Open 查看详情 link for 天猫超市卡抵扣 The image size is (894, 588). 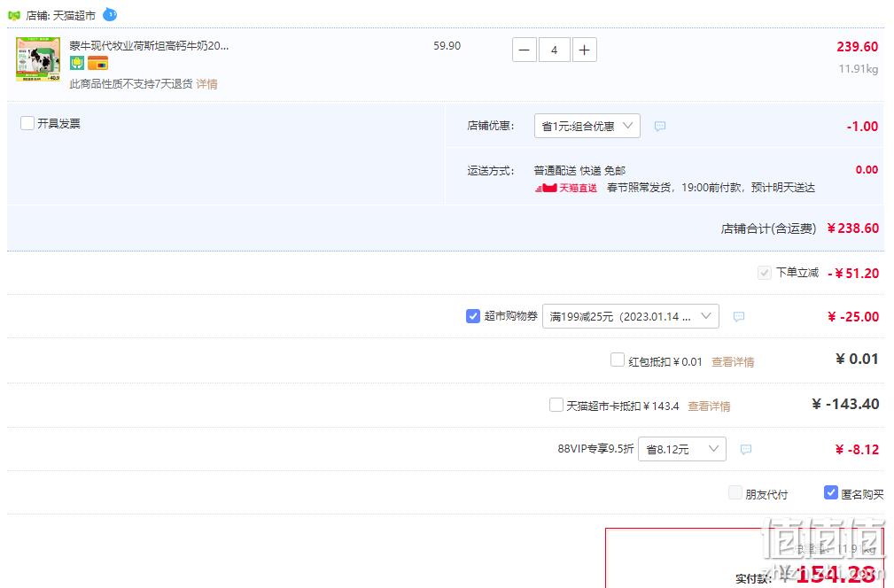[x=709, y=406]
